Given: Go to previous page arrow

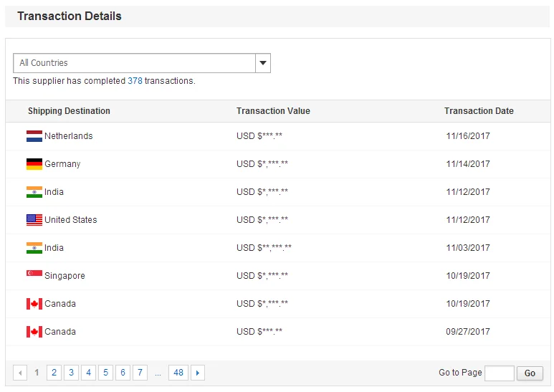Looking at the screenshot, I should (20, 373).
